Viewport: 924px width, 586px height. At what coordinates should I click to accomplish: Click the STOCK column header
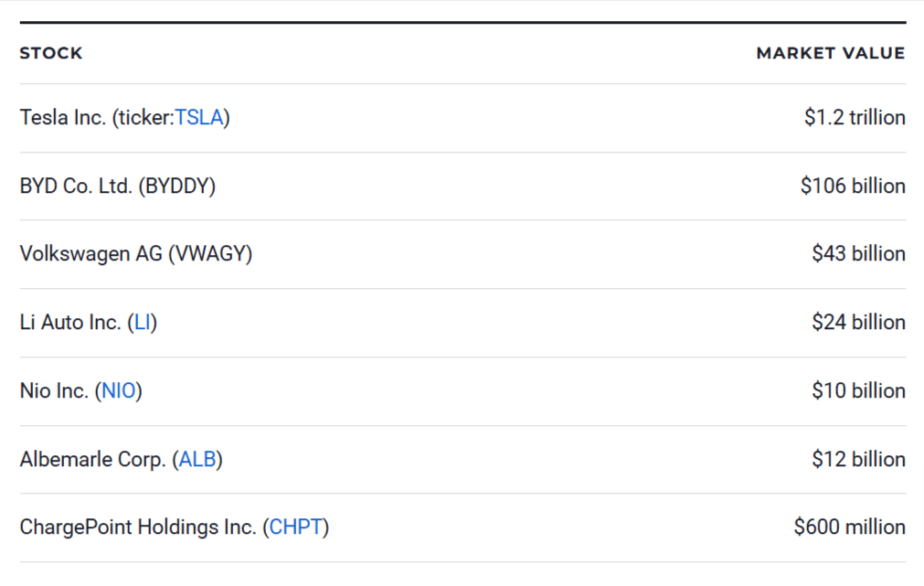[x=51, y=53]
